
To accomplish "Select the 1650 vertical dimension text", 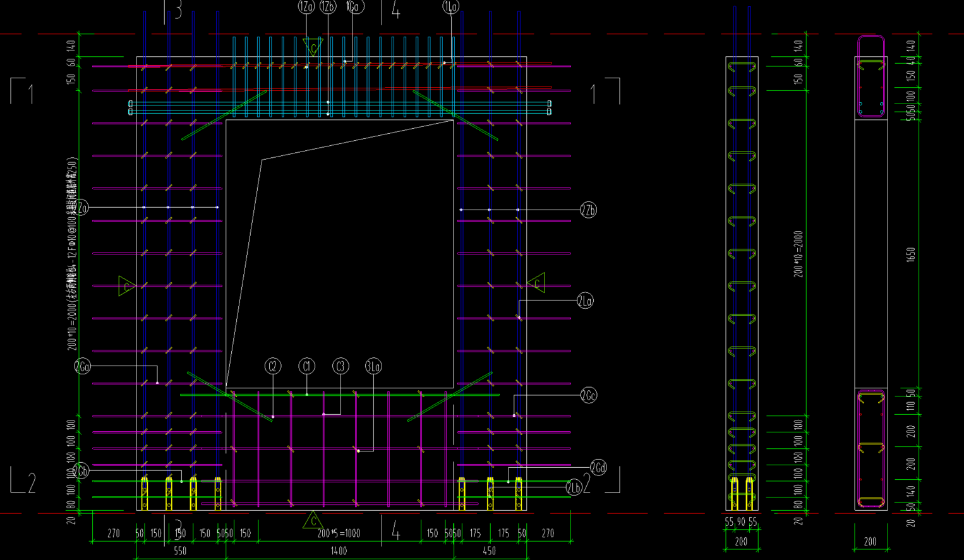I will pyautogui.click(x=910, y=255).
